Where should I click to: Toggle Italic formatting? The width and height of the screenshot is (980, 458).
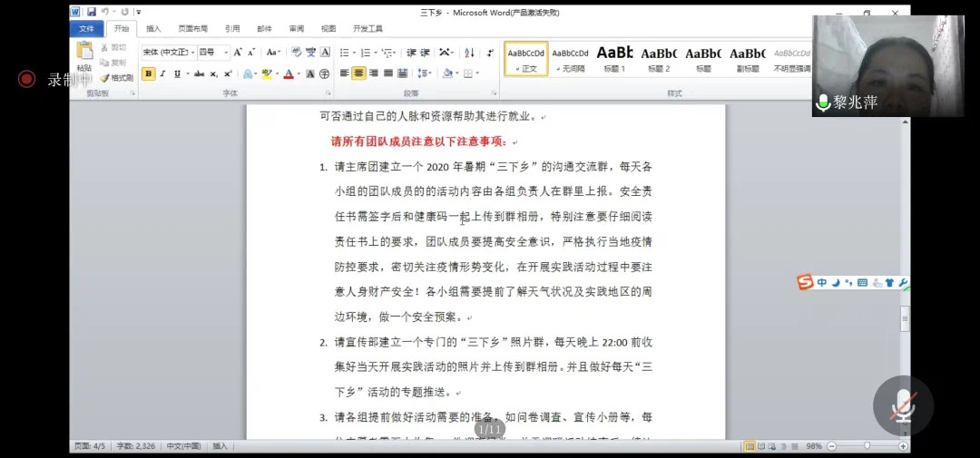click(x=162, y=74)
